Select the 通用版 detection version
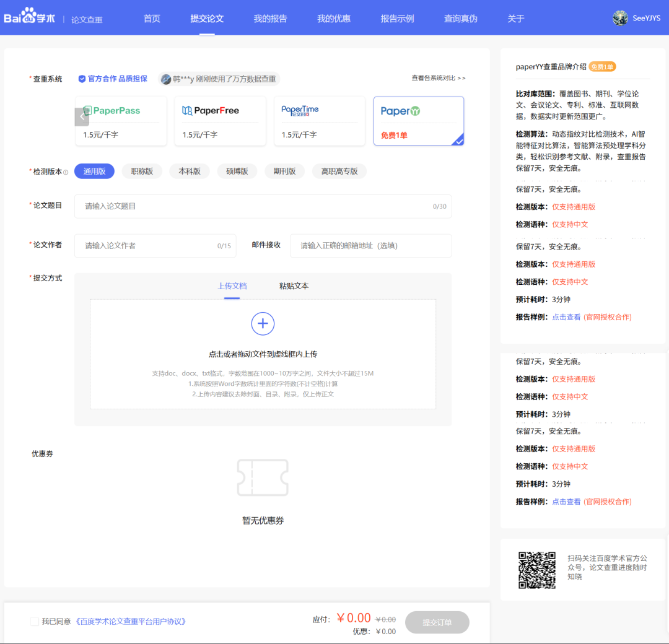Screen dimensions: 669x644 pos(94,172)
